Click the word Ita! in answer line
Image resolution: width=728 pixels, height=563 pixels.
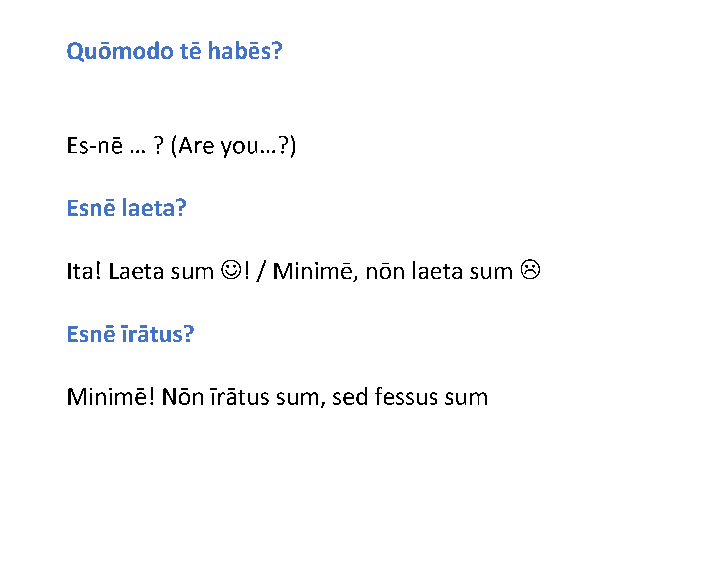click(84, 271)
